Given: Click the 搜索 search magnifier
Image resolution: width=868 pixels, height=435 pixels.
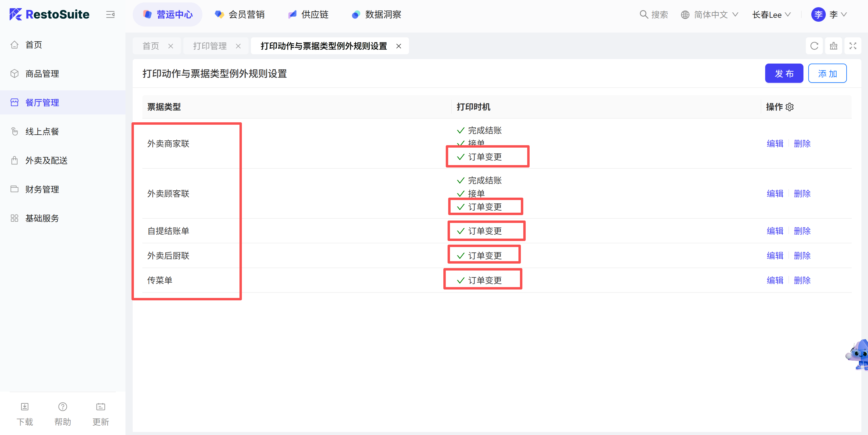Looking at the screenshot, I should pos(644,14).
